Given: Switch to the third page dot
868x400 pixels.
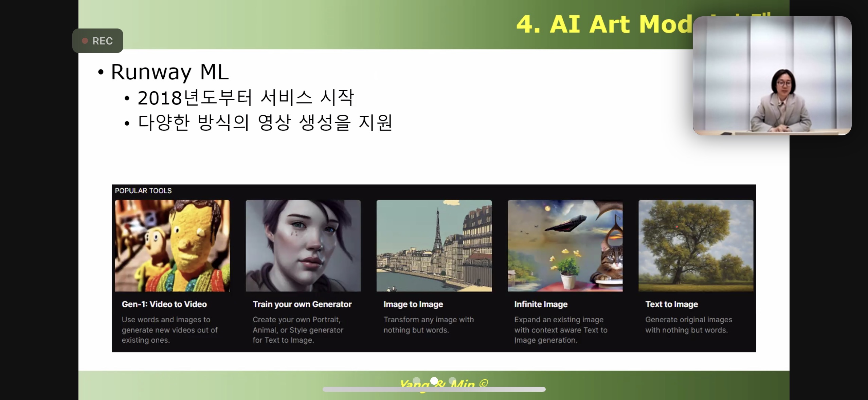Looking at the screenshot, I should point(452,381).
